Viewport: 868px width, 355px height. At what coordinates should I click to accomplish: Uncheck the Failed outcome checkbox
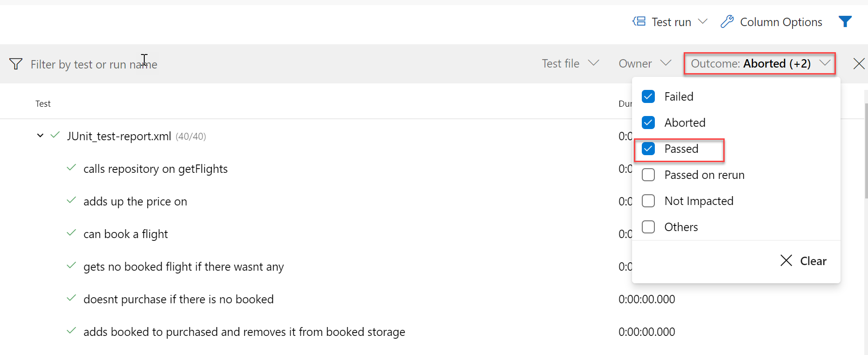(648, 96)
